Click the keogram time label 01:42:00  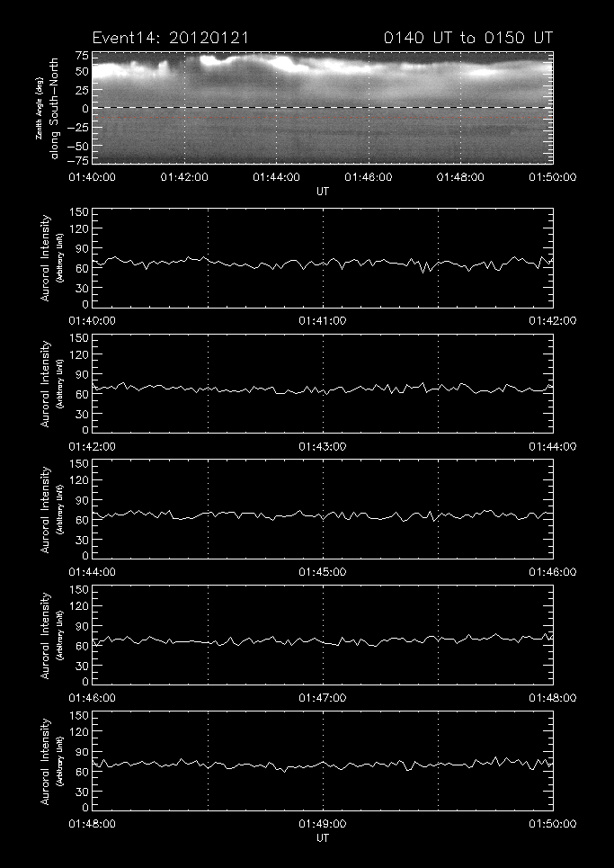(184, 177)
